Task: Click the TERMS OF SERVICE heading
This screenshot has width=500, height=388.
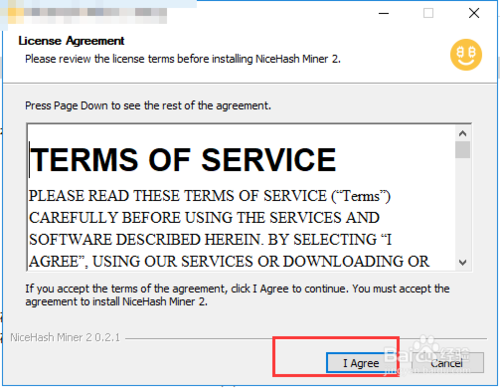Action: tap(183, 160)
